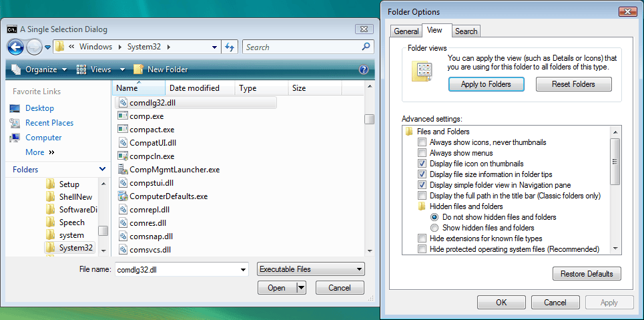Click the Advanced settings scrollbar thumb

[615, 162]
